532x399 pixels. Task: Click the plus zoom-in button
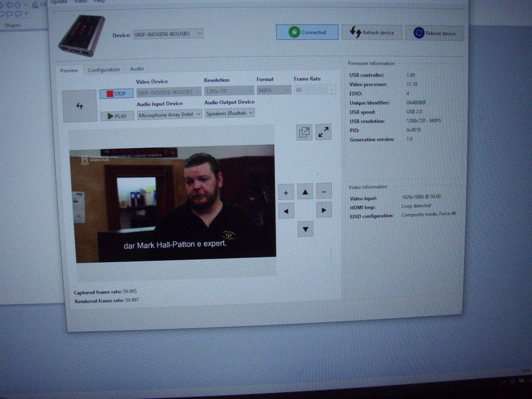tap(286, 193)
